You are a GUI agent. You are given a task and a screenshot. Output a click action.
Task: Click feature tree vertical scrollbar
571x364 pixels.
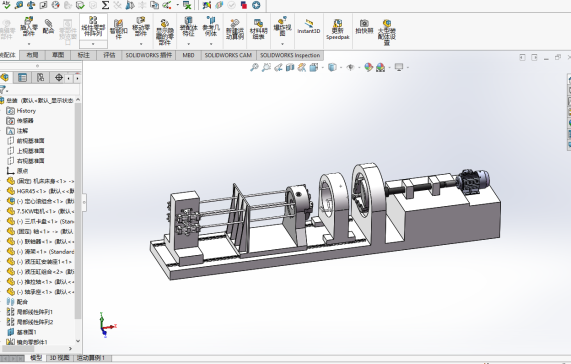tap(78, 211)
